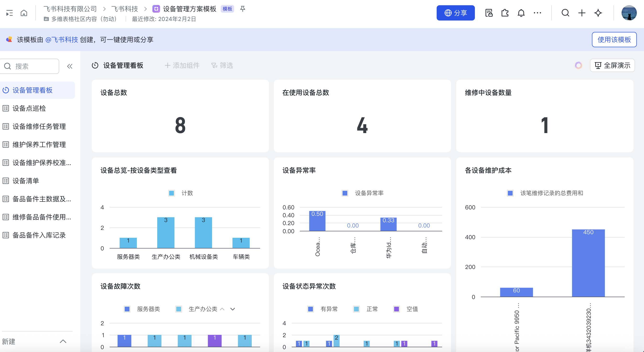Open 设备点巡检 table in sidebar

coord(29,108)
